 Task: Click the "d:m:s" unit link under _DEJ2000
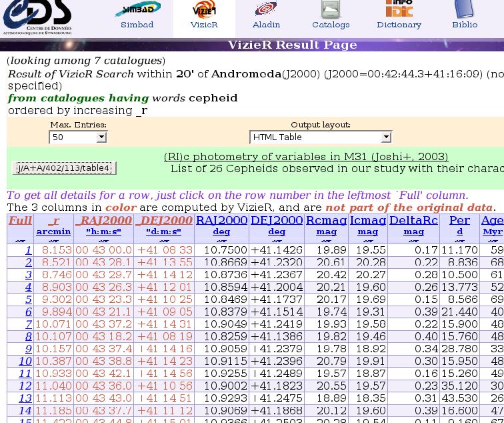tap(163, 232)
